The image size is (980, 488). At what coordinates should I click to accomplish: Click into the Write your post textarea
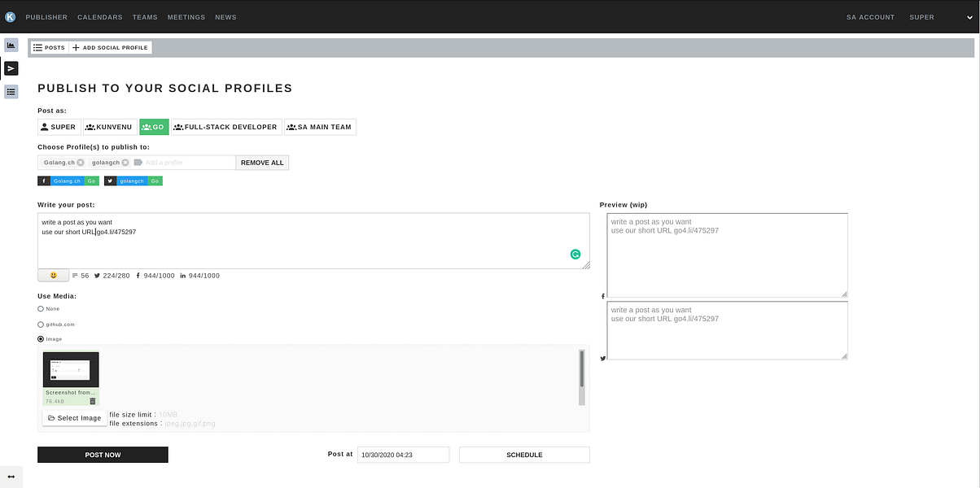[313, 241]
